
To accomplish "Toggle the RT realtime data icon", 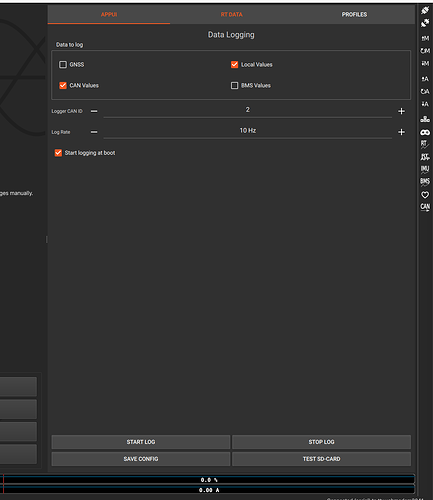I will click(x=425, y=144).
